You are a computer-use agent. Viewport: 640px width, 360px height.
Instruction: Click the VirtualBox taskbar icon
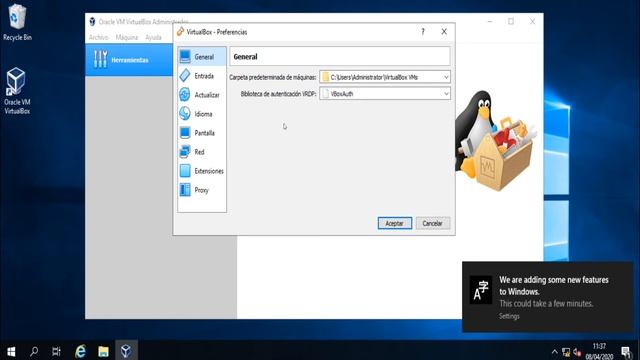126,351
